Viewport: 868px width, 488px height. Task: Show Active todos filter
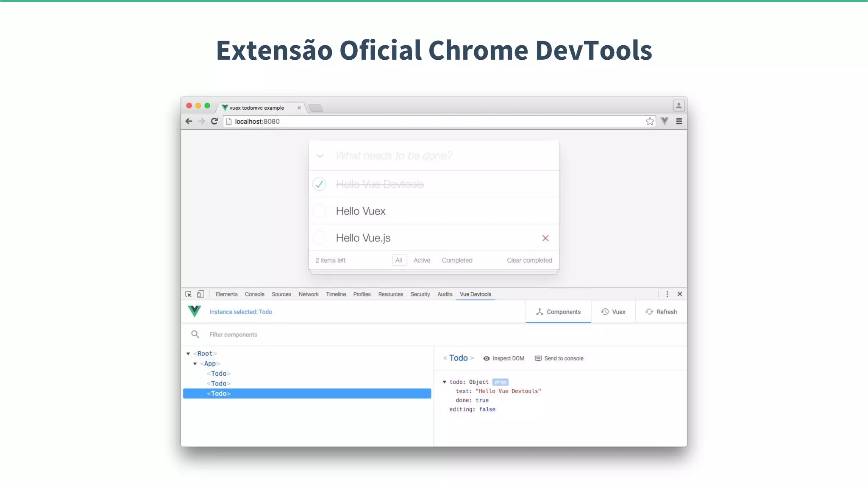[x=422, y=260]
